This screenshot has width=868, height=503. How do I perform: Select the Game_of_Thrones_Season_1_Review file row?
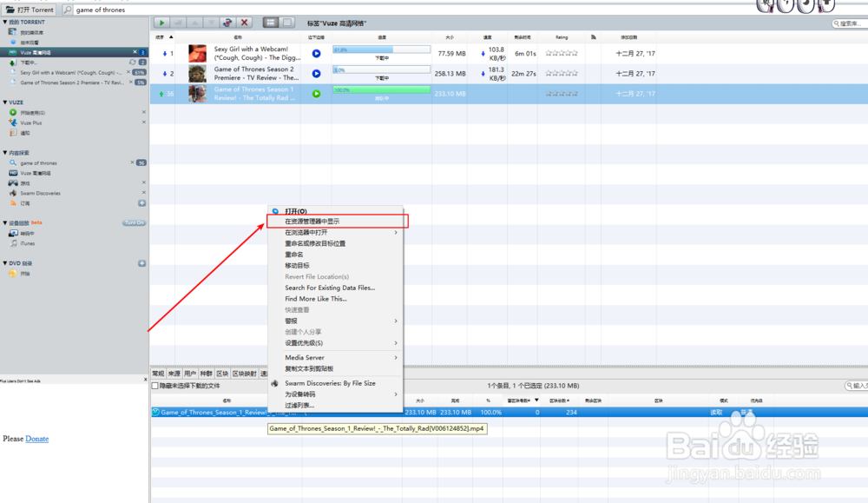pyautogui.click(x=510, y=412)
